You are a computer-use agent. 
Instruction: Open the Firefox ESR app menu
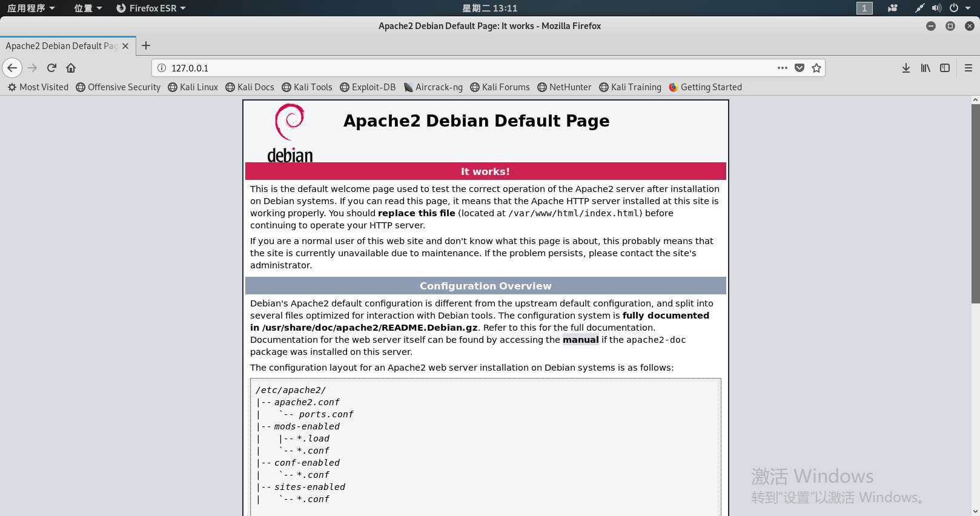pos(151,8)
